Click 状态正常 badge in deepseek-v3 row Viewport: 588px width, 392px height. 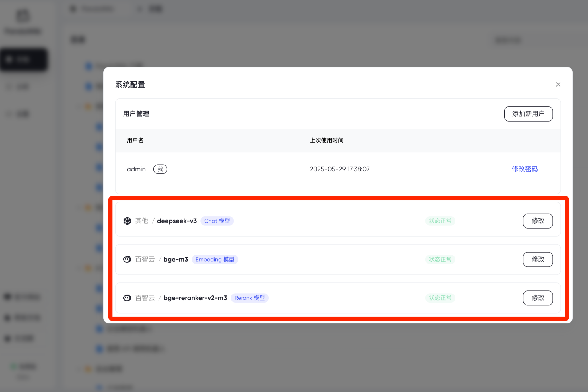pyautogui.click(x=440, y=221)
